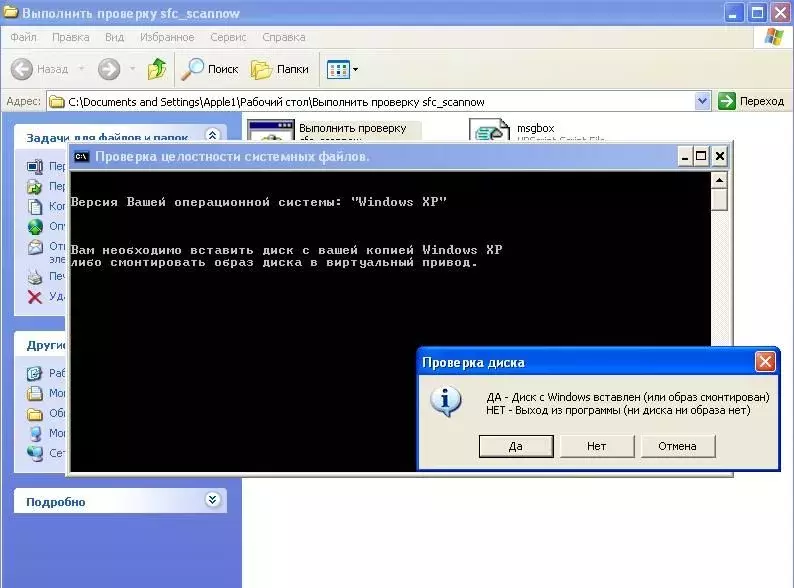
Task: Click the print file printer icon
Action: (34, 277)
